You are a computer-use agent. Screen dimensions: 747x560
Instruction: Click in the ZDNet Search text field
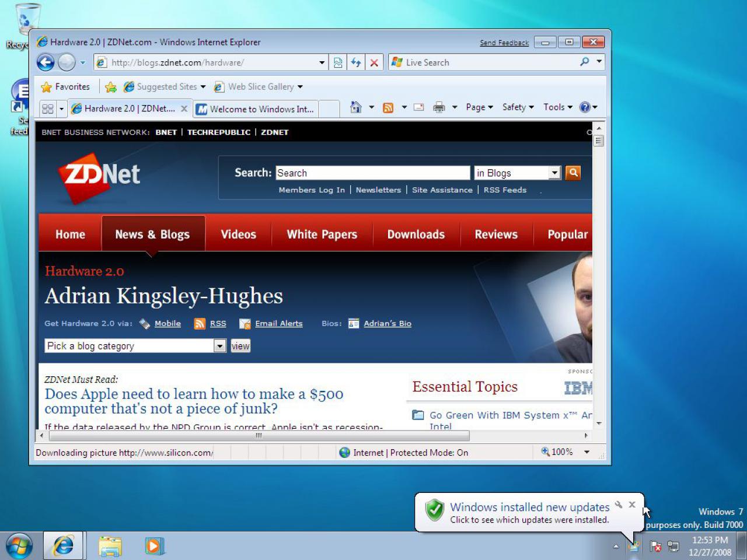[x=372, y=173]
